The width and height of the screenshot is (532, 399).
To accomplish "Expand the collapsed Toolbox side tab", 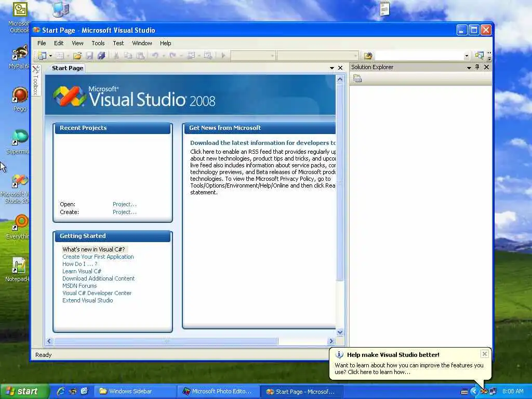I will coord(36,81).
